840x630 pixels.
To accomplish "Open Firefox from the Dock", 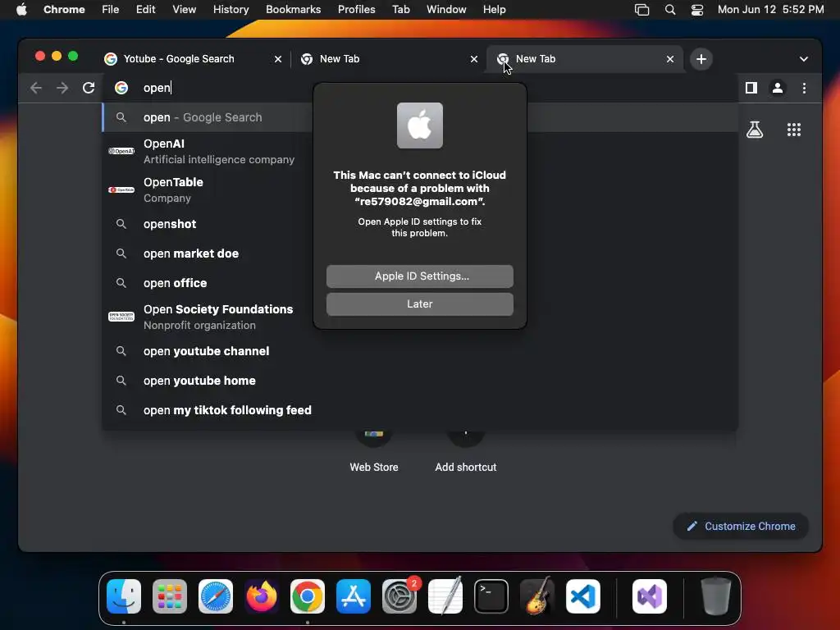I will tap(262, 596).
